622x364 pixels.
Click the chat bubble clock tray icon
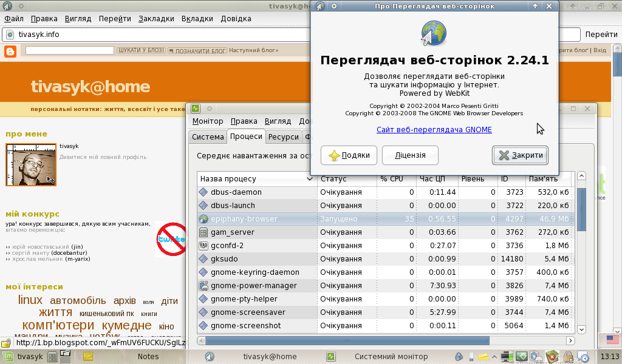(x=583, y=357)
